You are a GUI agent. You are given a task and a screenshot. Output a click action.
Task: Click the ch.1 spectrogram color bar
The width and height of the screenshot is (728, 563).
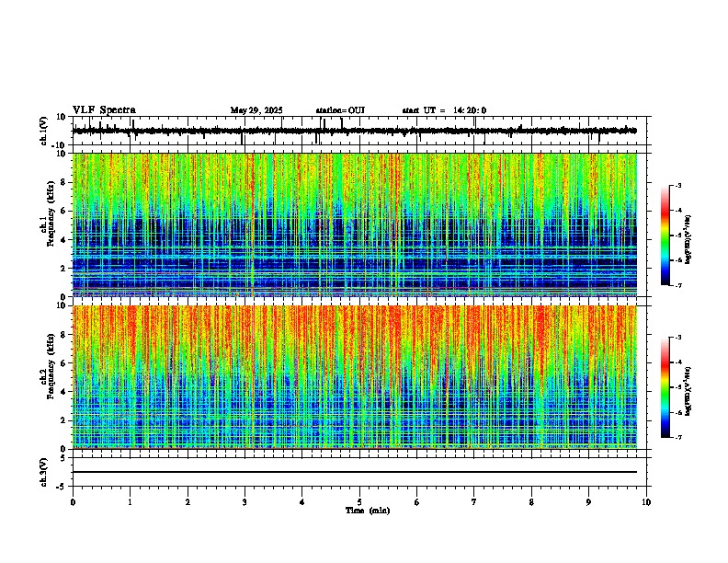(665, 236)
